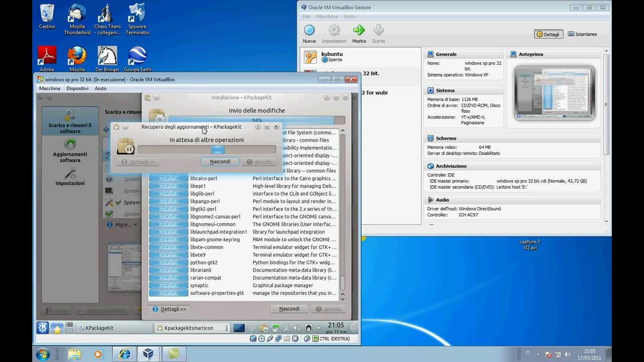Click the Nuova icon in VirtualBox Gestore
Viewport: 644px width, 362px height.
(309, 30)
